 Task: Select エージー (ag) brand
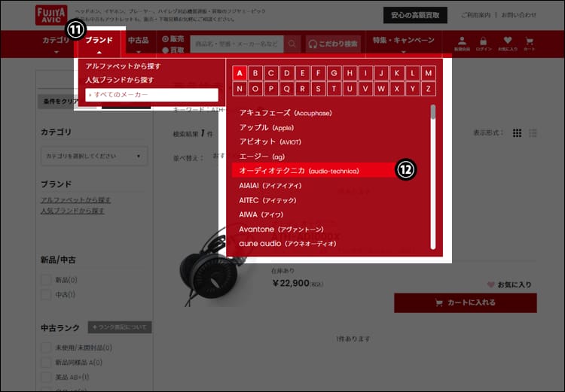pos(262,156)
